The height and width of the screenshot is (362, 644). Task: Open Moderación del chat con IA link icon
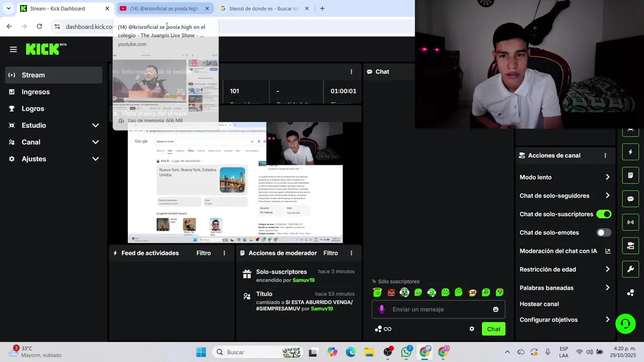click(608, 251)
